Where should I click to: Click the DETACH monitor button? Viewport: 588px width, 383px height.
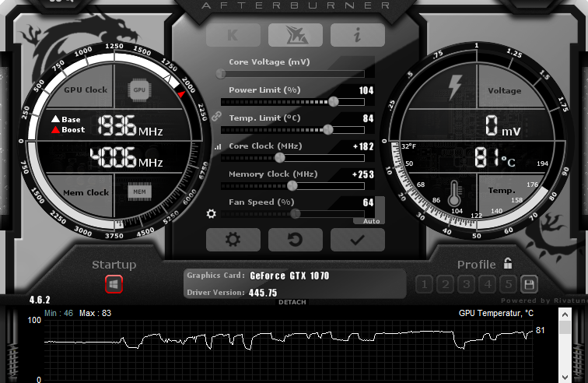292,302
